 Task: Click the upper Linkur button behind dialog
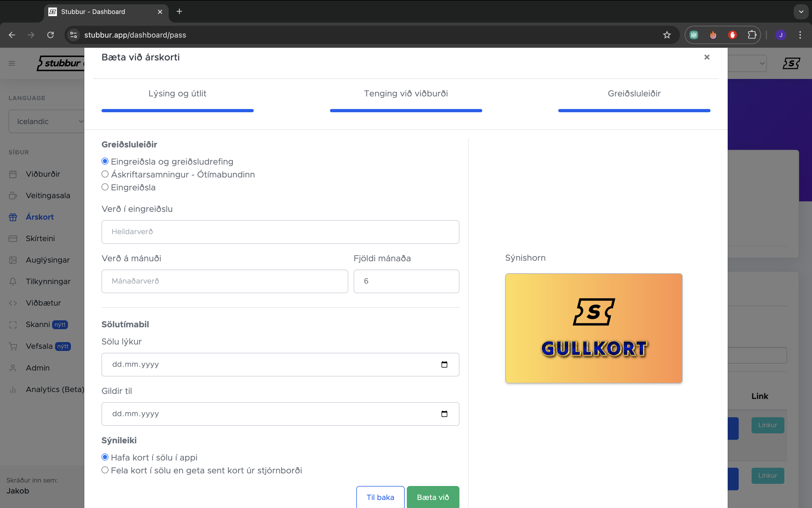(768, 425)
